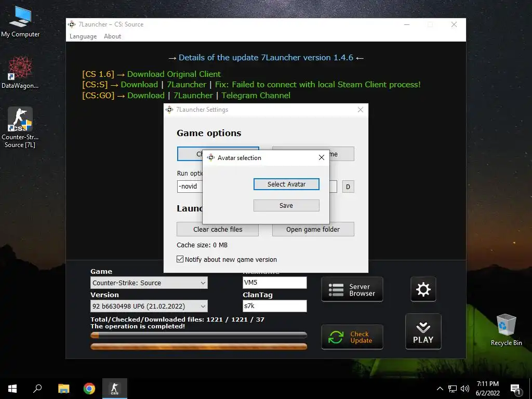Select the Recycle Bin icon

click(x=506, y=330)
